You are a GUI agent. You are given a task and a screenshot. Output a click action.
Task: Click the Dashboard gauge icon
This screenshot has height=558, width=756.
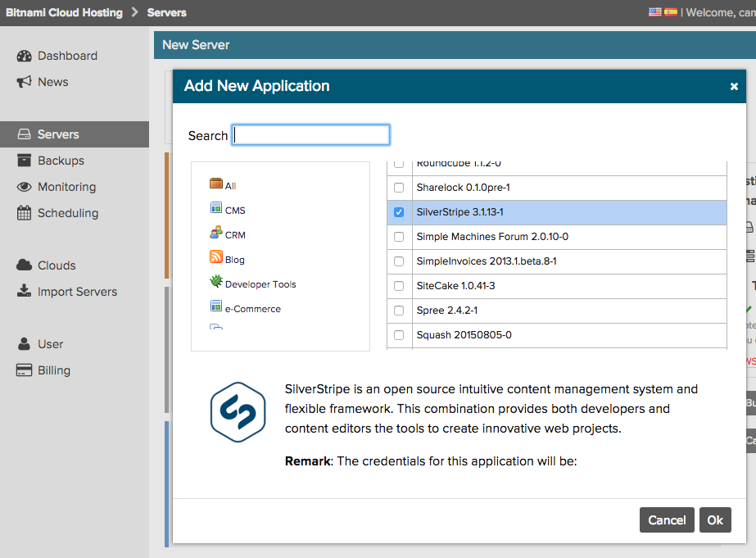(x=24, y=56)
